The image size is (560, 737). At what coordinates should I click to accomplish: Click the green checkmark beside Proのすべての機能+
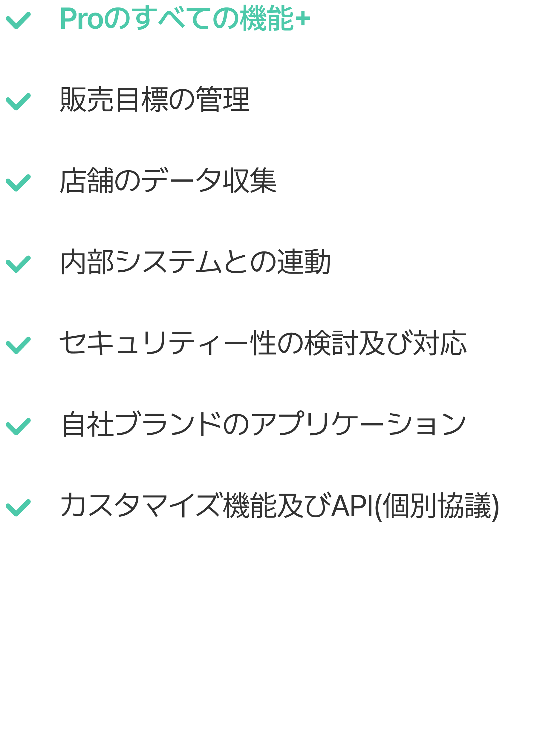coord(18,21)
